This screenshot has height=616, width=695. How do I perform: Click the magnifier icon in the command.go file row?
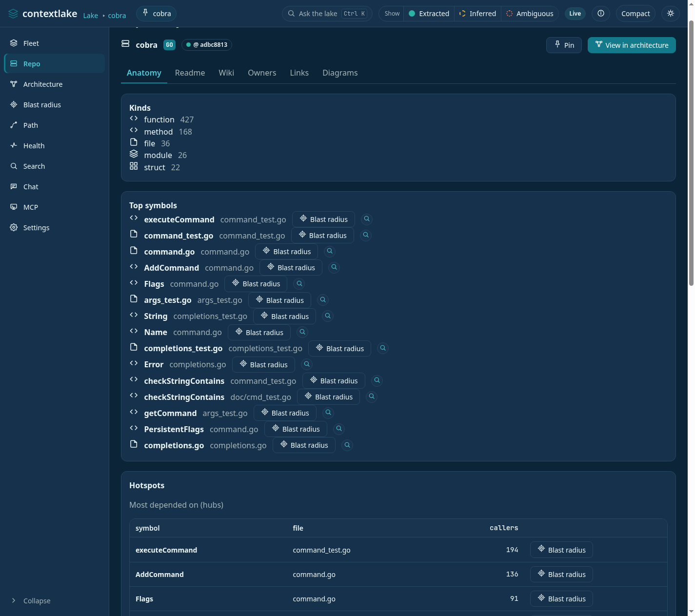click(330, 251)
